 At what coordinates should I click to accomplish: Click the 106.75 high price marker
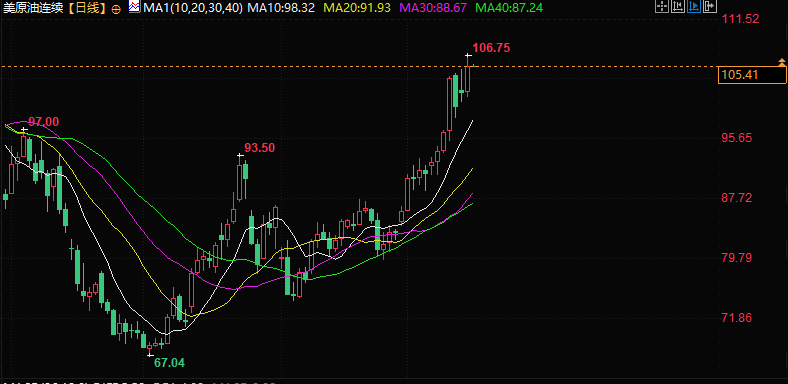(x=491, y=48)
